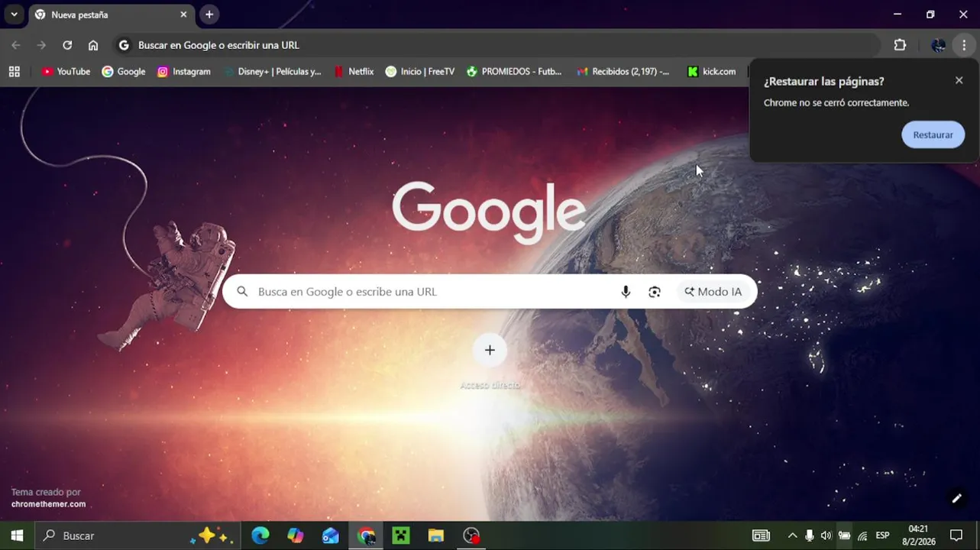Open the Wi-Fi network tray icon
Screen dimensions: 980x550
[862, 535]
